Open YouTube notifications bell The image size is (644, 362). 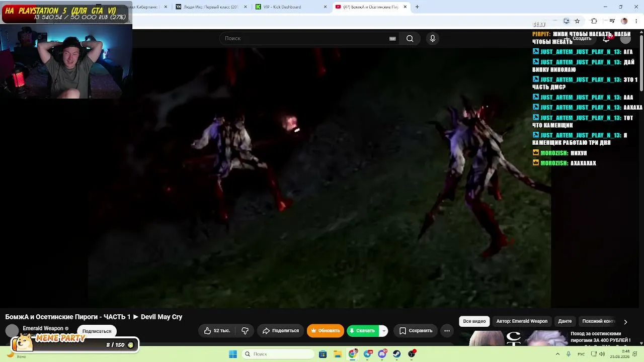(x=607, y=39)
